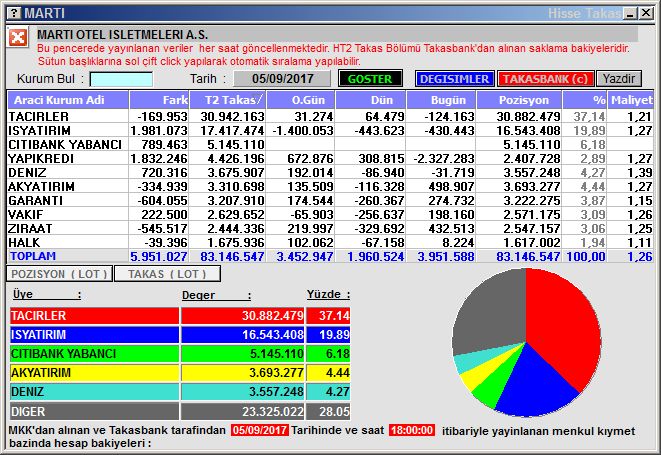
Task: Click the red slice of pie chart
Action: (563, 325)
